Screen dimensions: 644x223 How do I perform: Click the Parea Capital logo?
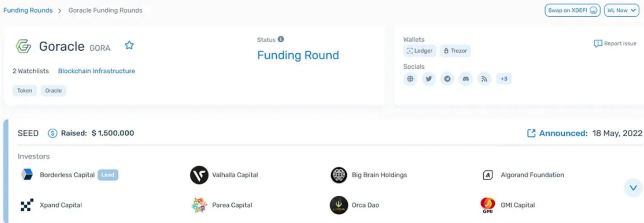pos(199,205)
